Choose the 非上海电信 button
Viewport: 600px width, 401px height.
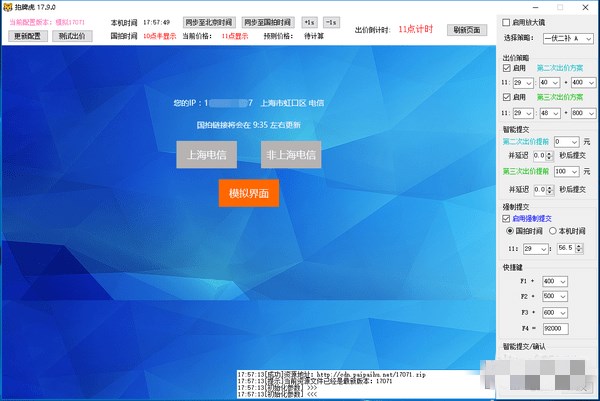coord(291,155)
